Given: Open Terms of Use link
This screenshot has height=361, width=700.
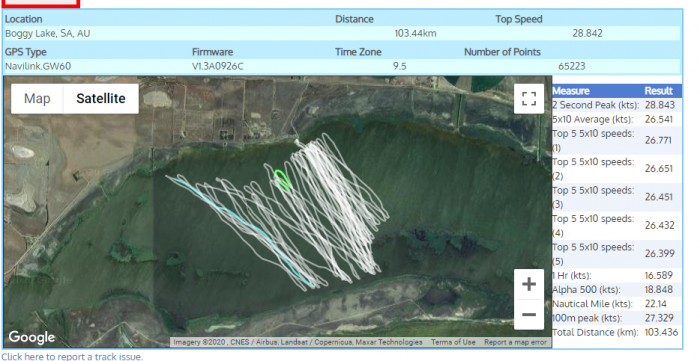Looking at the screenshot, I should tap(453, 342).
